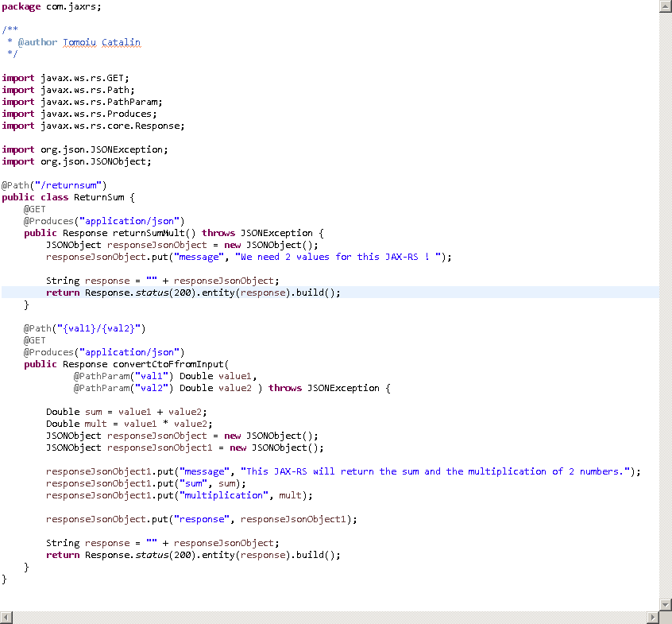The height and width of the screenshot is (624, 672).
Task: Click the author name 'Tomoiu Catalin'
Action: pyautogui.click(x=102, y=42)
